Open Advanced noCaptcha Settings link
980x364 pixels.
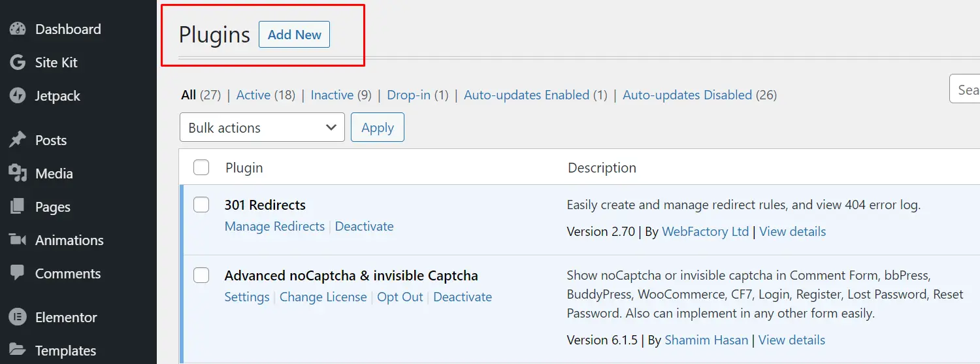click(x=247, y=297)
